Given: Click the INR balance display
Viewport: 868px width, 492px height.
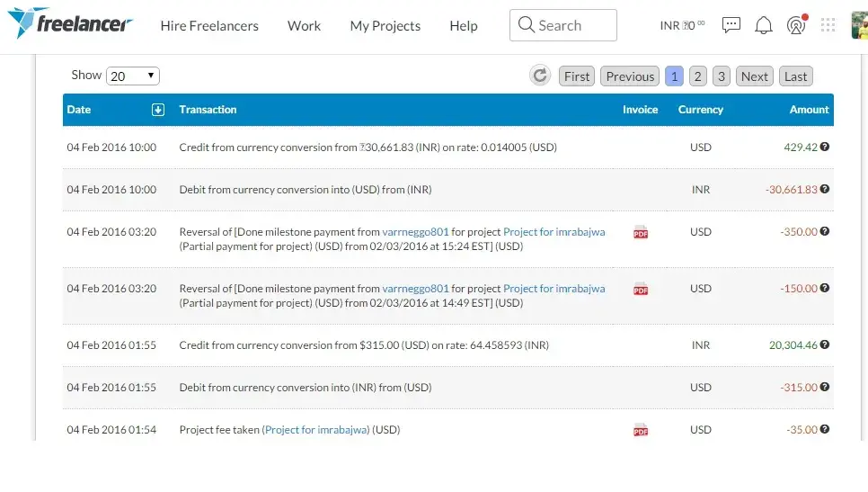Looking at the screenshot, I should tap(682, 25).
